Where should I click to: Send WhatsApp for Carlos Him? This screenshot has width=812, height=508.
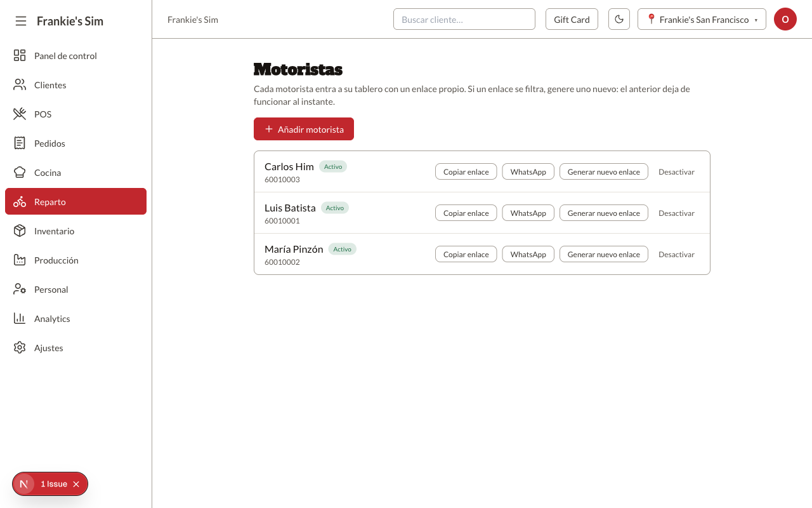528,171
